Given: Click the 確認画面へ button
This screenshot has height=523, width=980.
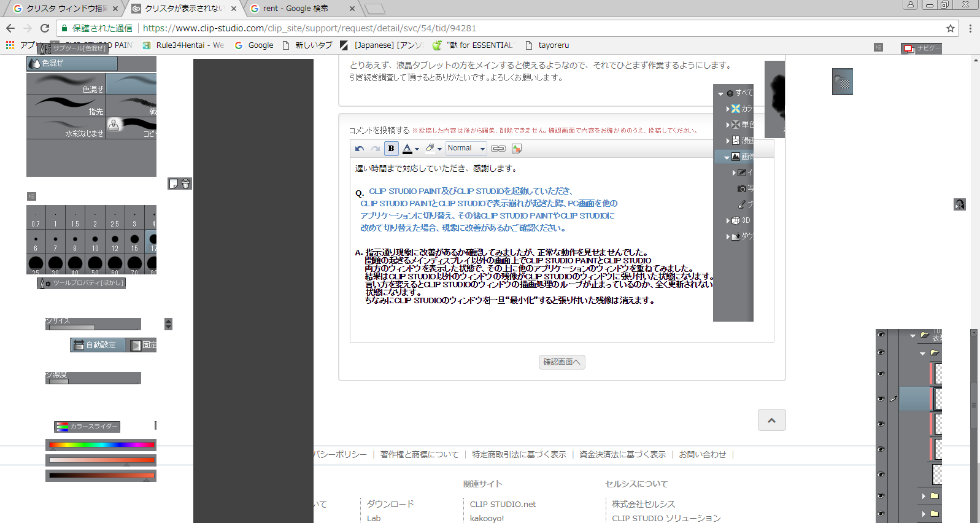Looking at the screenshot, I should coord(561,362).
